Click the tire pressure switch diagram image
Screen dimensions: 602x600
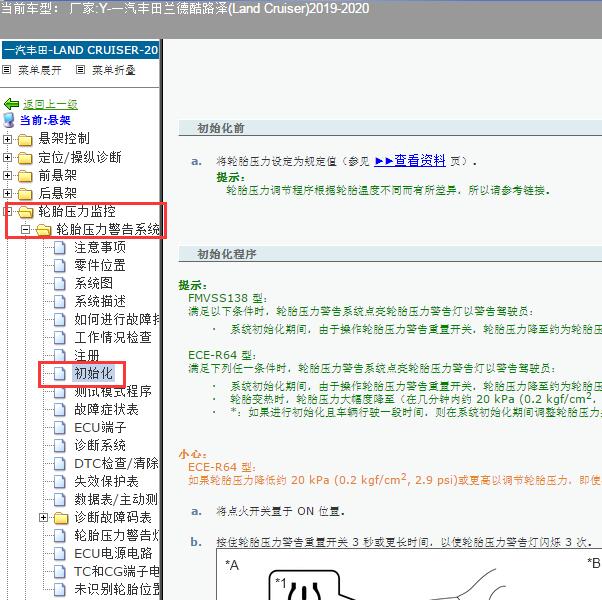click(x=409, y=574)
